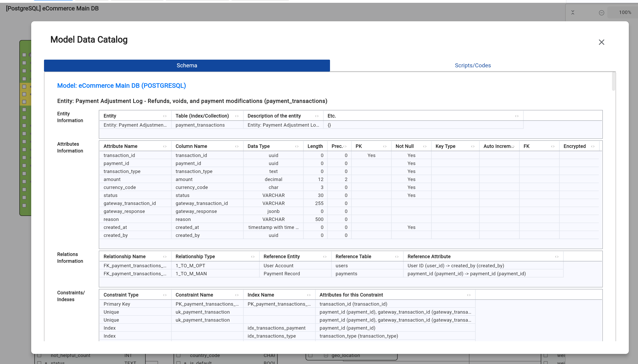Close the Model Data Catalog dialog
The width and height of the screenshot is (638, 364).
click(x=601, y=42)
